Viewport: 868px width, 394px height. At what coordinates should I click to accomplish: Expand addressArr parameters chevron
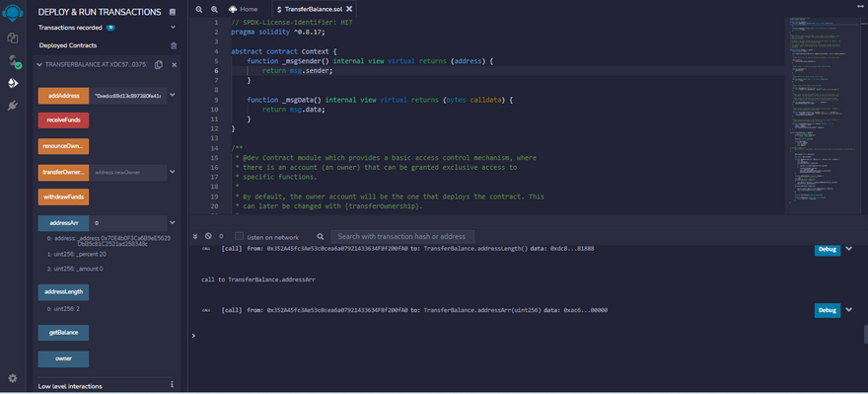click(173, 223)
